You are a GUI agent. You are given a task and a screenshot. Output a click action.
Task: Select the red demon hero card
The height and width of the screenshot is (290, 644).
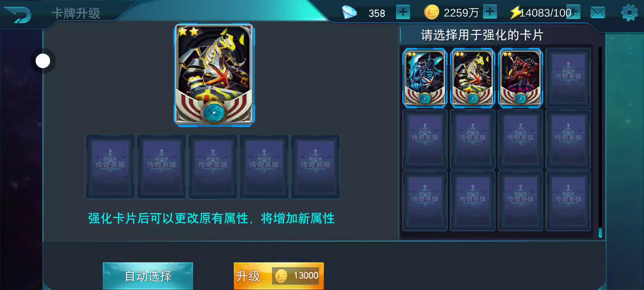pos(520,78)
